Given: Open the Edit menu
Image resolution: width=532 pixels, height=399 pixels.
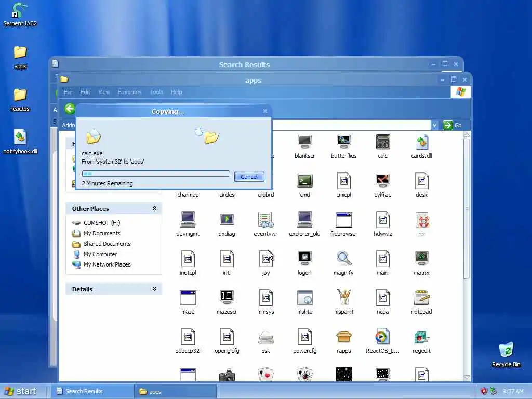Looking at the screenshot, I should tap(85, 92).
